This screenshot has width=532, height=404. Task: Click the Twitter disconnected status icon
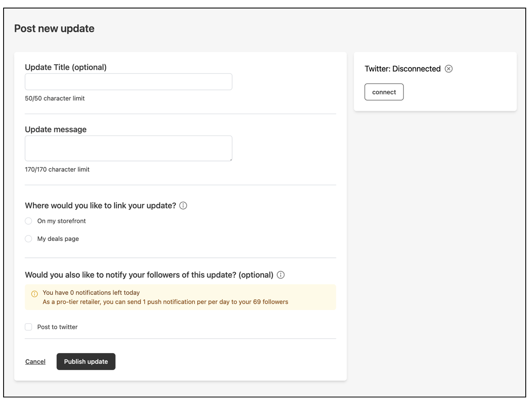[449, 69]
